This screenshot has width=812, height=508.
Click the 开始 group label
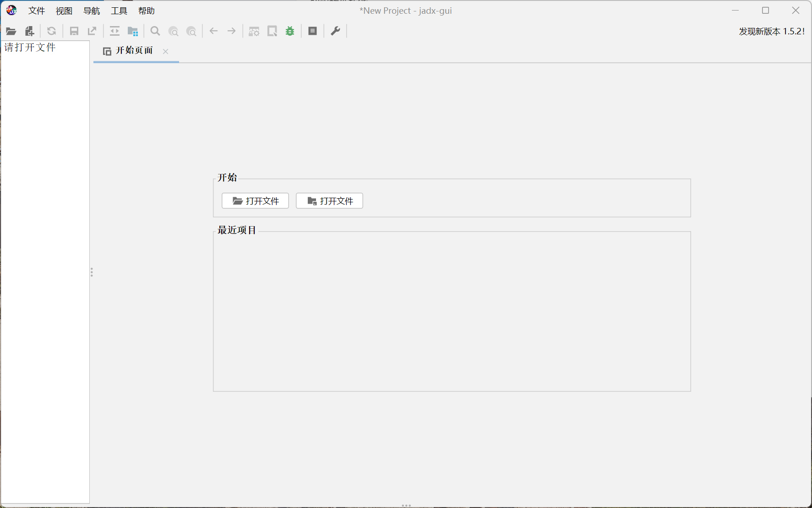pos(227,178)
